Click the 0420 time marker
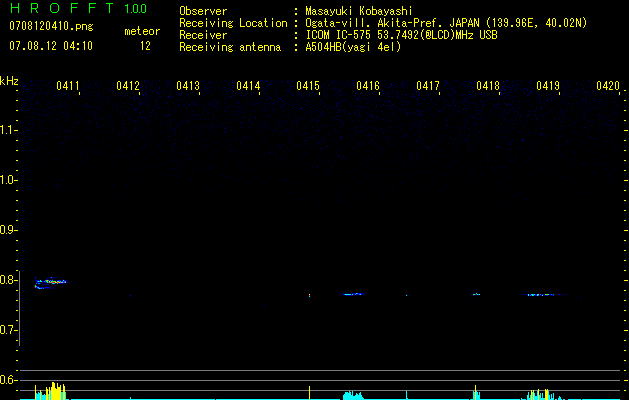629x400 pixels. pyautogui.click(x=608, y=86)
